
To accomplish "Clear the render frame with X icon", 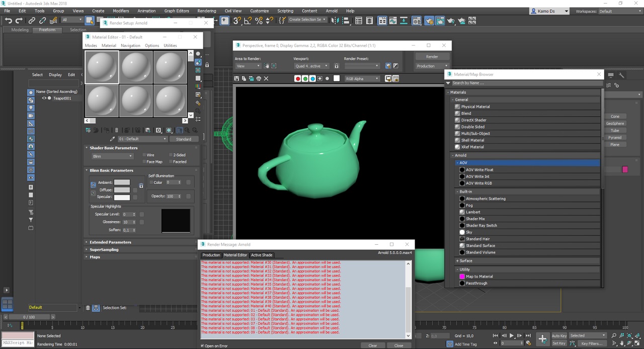I will click(266, 79).
